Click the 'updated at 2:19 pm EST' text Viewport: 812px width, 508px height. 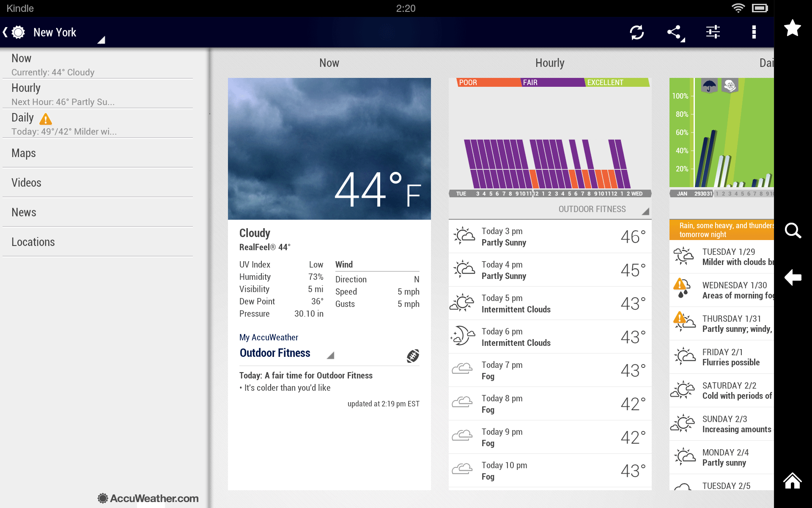click(384, 404)
